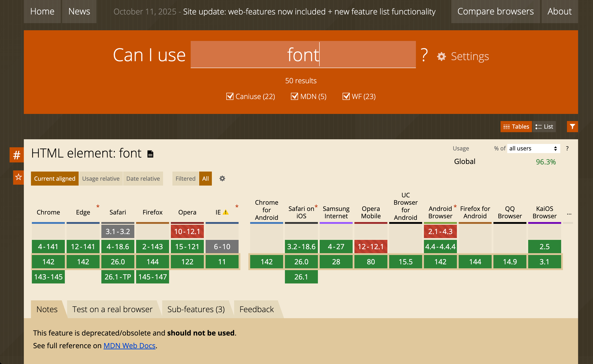Uncheck the Caniuse (22) checkbox
The height and width of the screenshot is (364, 593).
230,96
